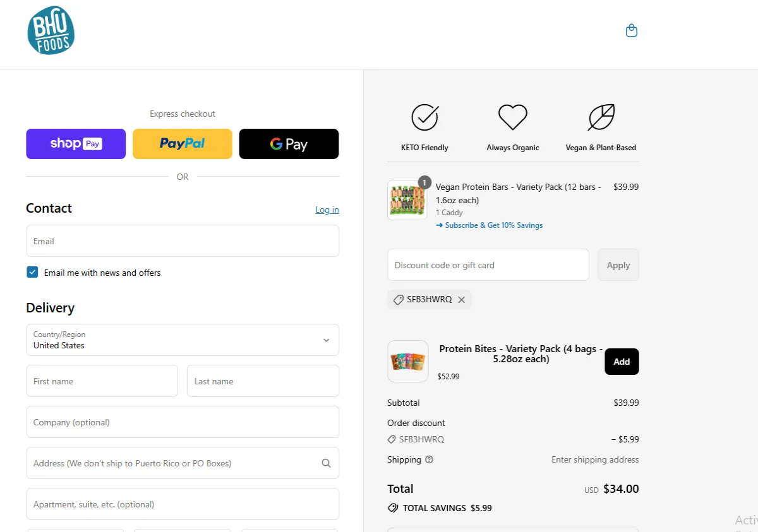This screenshot has height=532, width=758.
Task: Add Protein Bites Variety Pack to order
Action: pyautogui.click(x=622, y=362)
